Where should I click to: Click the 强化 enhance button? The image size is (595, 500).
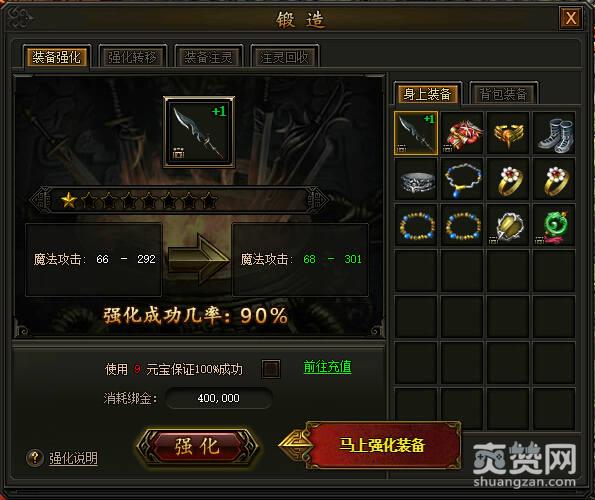coord(197,446)
